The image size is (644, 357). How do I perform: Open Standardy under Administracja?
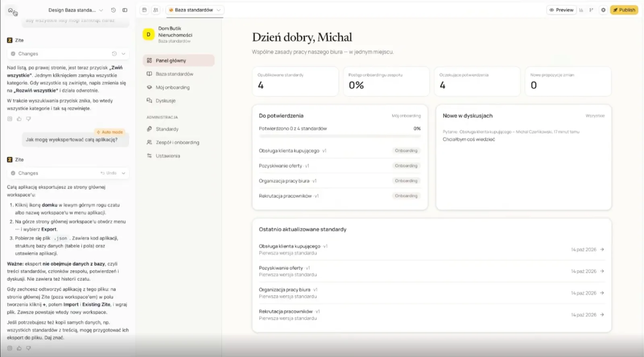(179, 129)
